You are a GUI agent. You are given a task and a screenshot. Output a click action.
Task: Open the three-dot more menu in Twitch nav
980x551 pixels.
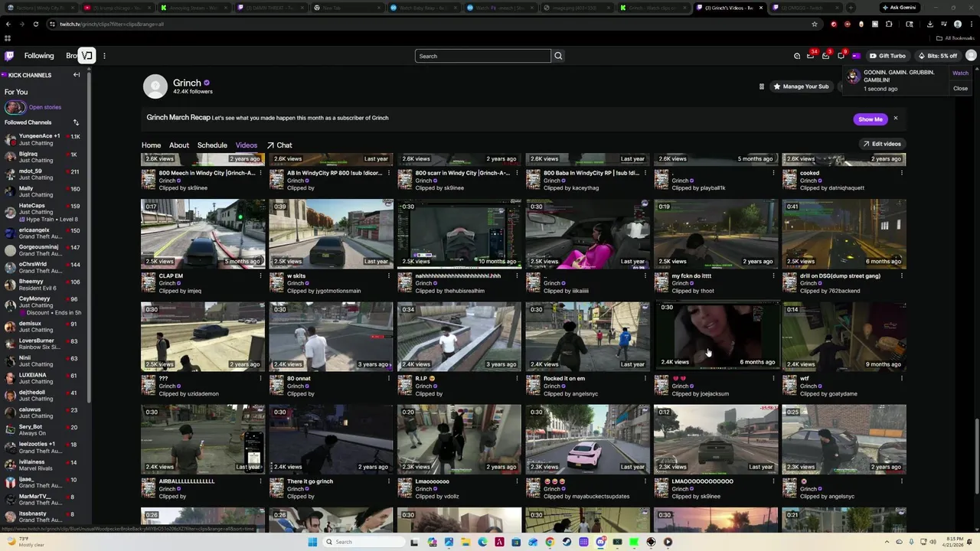tap(104, 56)
